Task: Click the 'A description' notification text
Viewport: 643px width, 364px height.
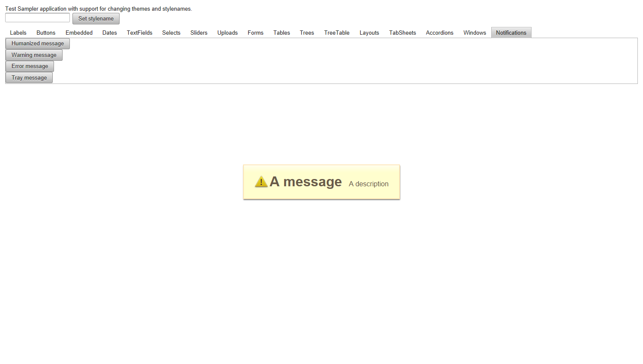Action: tap(369, 184)
